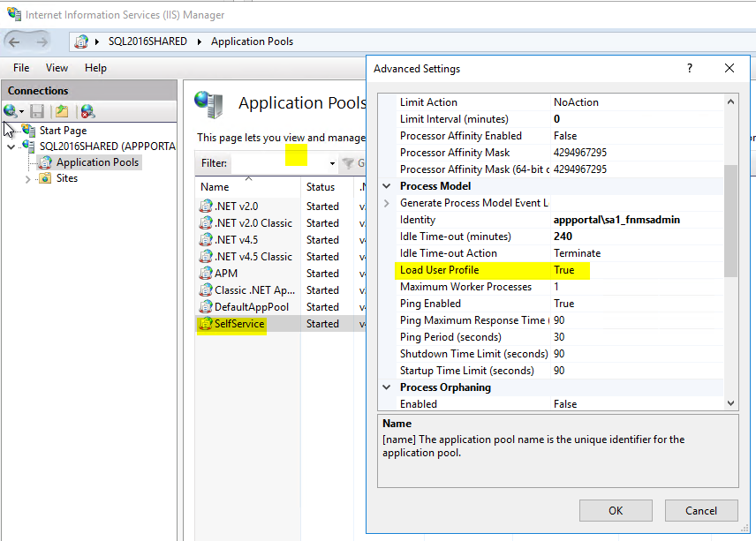Click the .NET v2.0 pool icon
Screen dimensions: 756x541
(x=206, y=207)
